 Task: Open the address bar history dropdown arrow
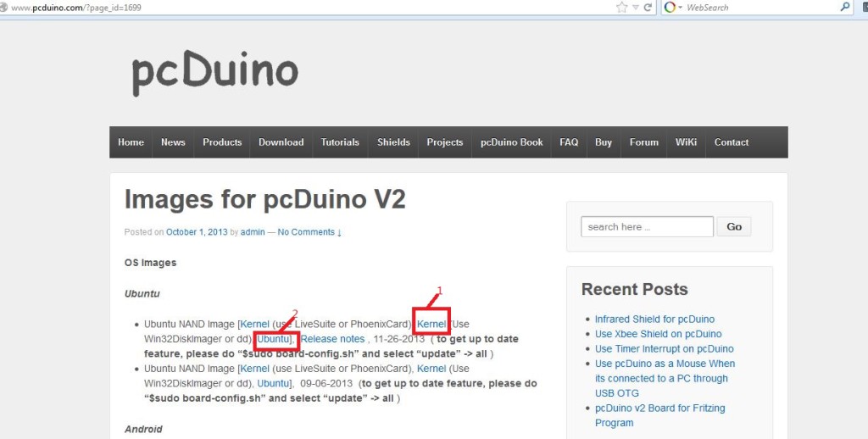coord(636,8)
